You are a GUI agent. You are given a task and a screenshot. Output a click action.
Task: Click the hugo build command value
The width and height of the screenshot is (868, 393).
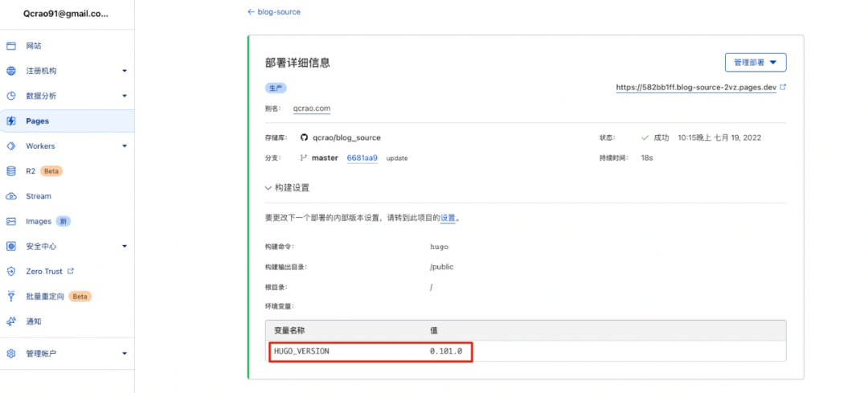click(439, 246)
